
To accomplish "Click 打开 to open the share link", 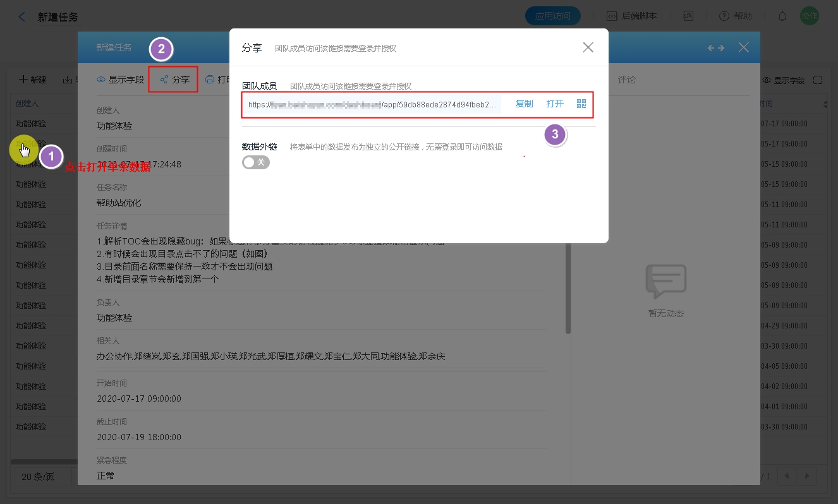I will (x=555, y=104).
